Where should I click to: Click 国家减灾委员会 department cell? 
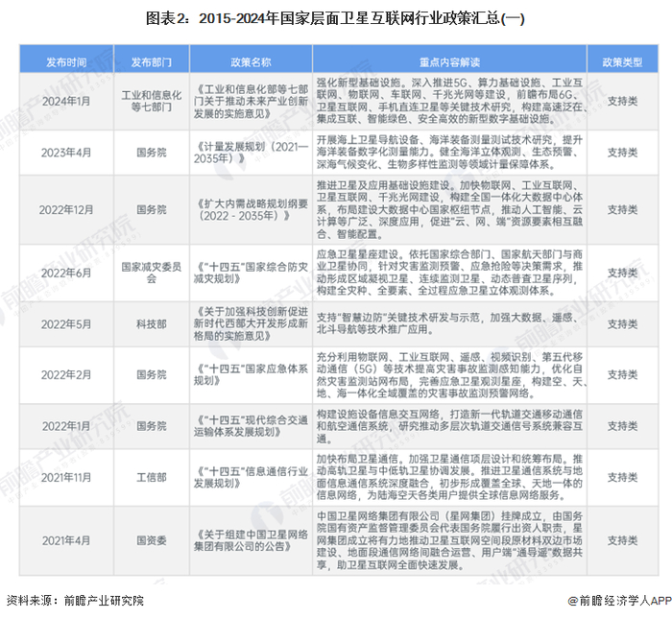point(152,273)
